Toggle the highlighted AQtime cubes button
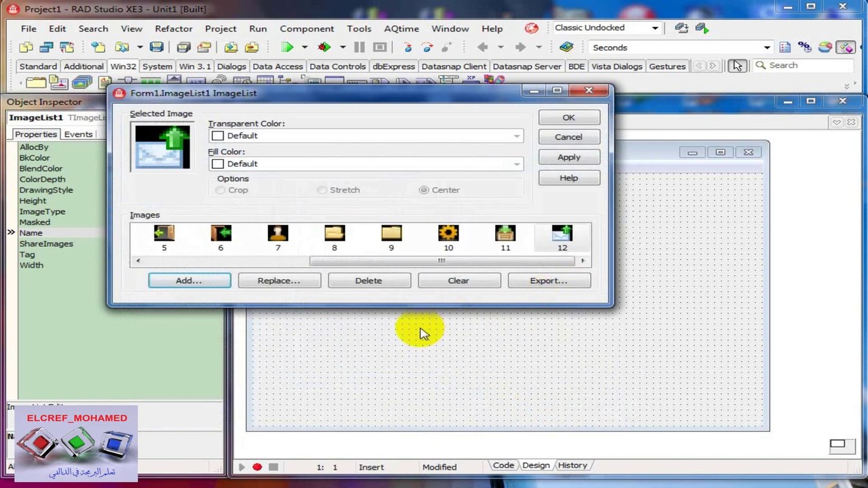This screenshot has width=868, height=488. 845,47
